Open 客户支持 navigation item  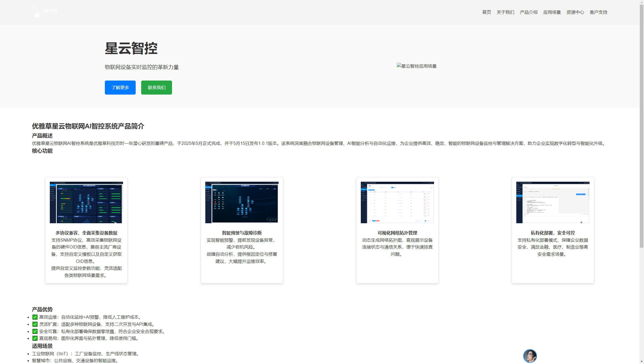point(598,12)
